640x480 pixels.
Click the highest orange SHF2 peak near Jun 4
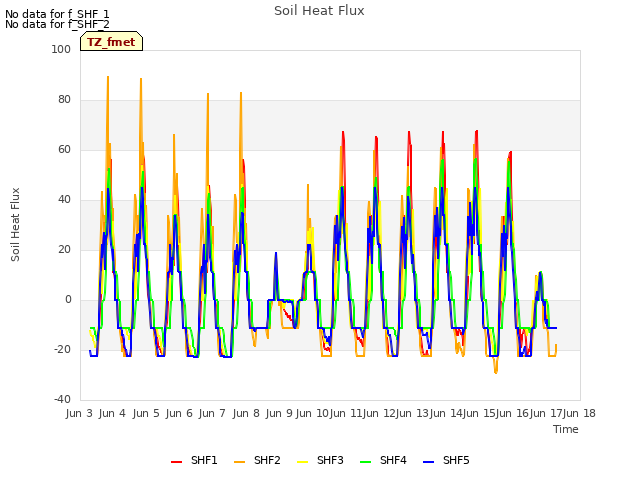[x=108, y=77]
